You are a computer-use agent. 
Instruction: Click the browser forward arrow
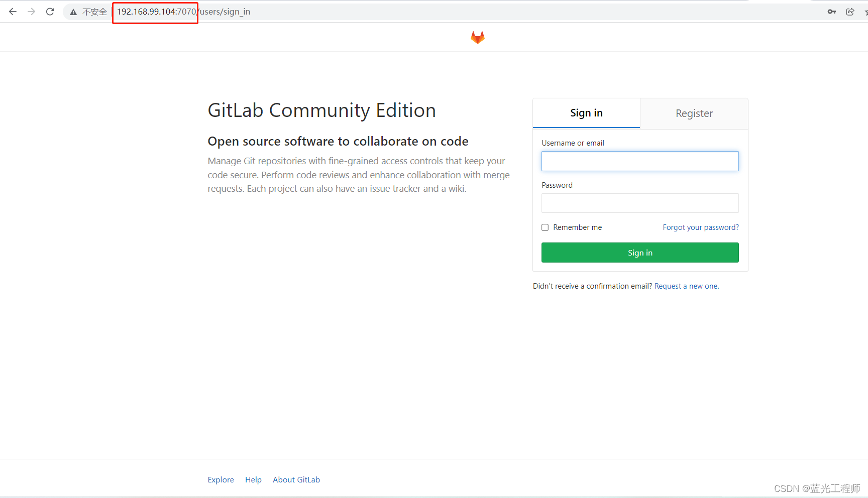32,12
